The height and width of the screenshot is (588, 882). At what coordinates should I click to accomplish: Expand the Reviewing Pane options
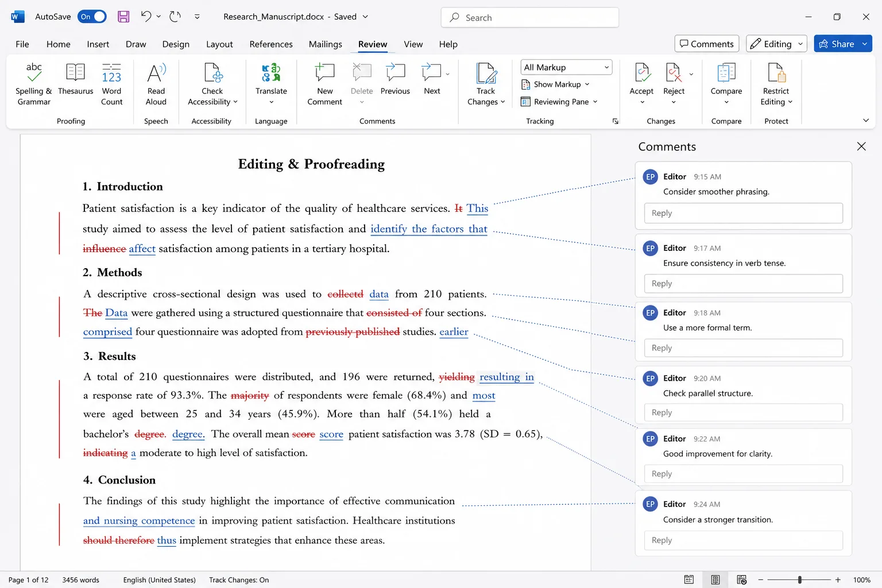(559, 102)
